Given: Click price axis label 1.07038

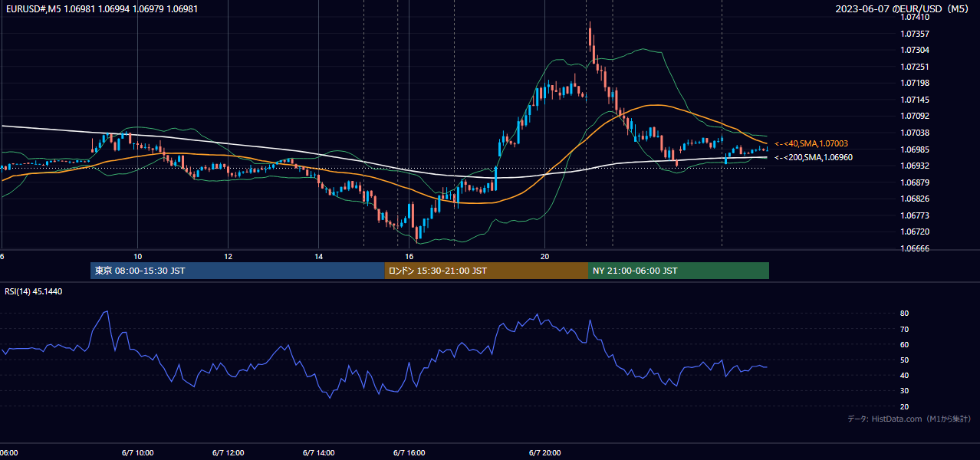Looking at the screenshot, I should 916,133.
